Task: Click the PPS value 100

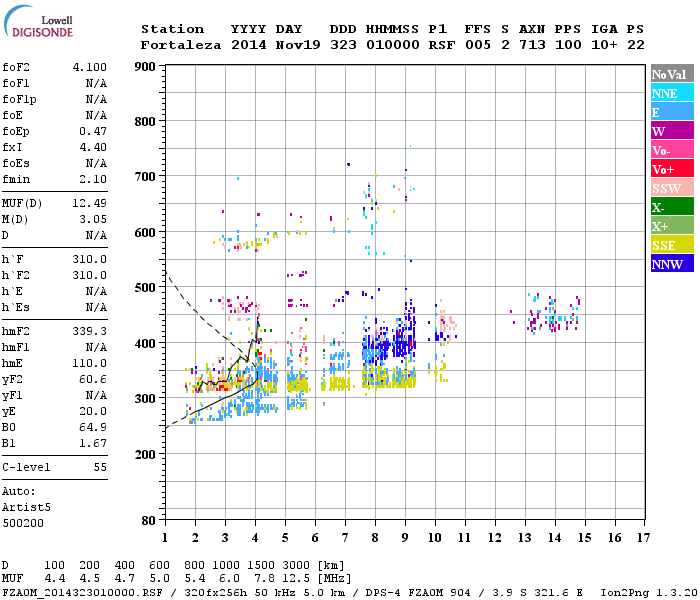Action: [x=568, y=45]
